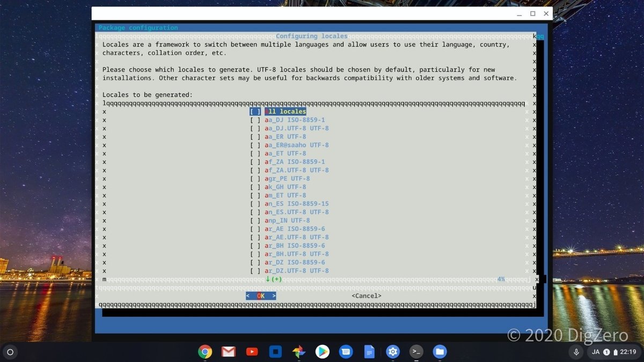Open the ChromeOS launcher circle button

[x=10, y=352]
